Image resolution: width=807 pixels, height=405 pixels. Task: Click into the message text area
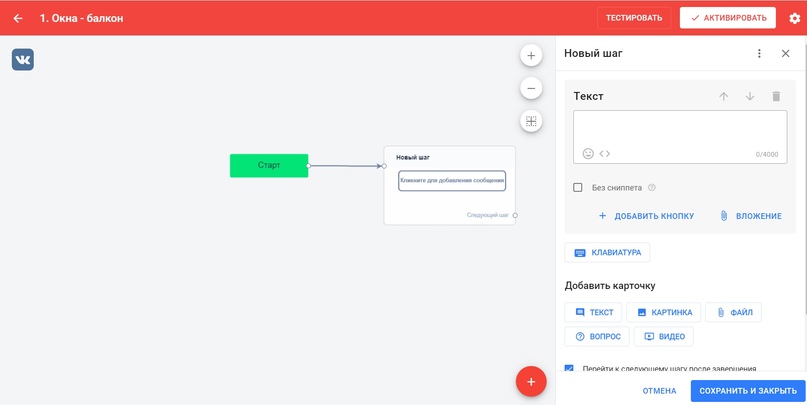pyautogui.click(x=679, y=128)
